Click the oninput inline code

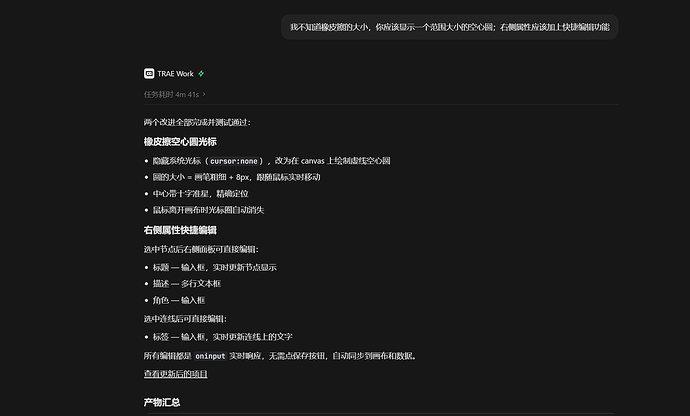(x=210, y=356)
